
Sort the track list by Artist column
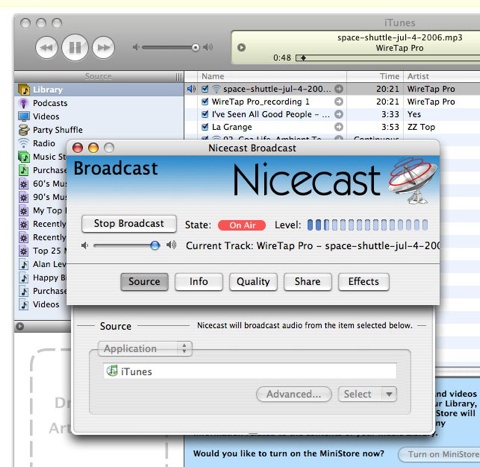pyautogui.click(x=442, y=76)
